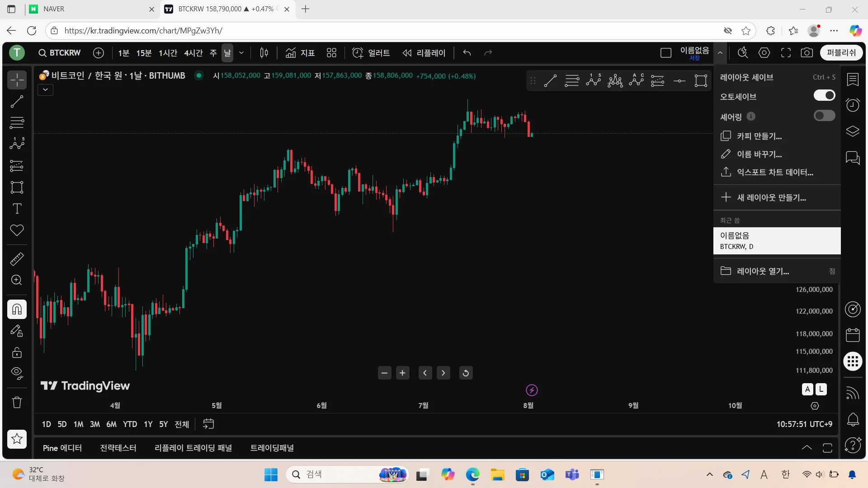Open the alerts bell in right sidebar
The image size is (868, 488).
click(x=853, y=420)
